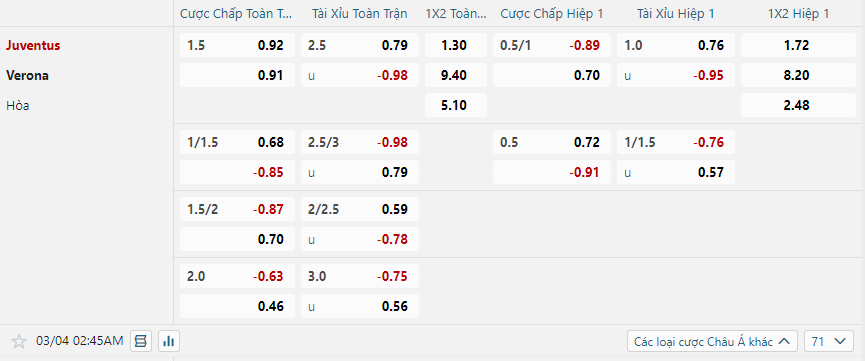Select the Cược Chấp Toàn Trận column header
The height and width of the screenshot is (361, 865).
[x=237, y=14]
